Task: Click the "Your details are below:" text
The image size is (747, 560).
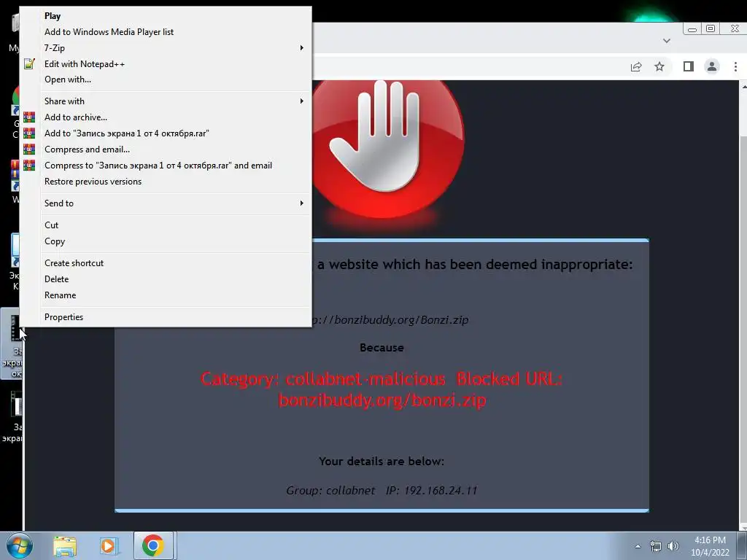Action: pos(382,461)
